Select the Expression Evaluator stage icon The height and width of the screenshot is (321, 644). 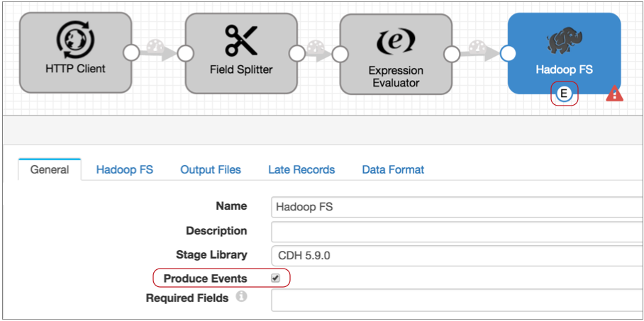396,41
